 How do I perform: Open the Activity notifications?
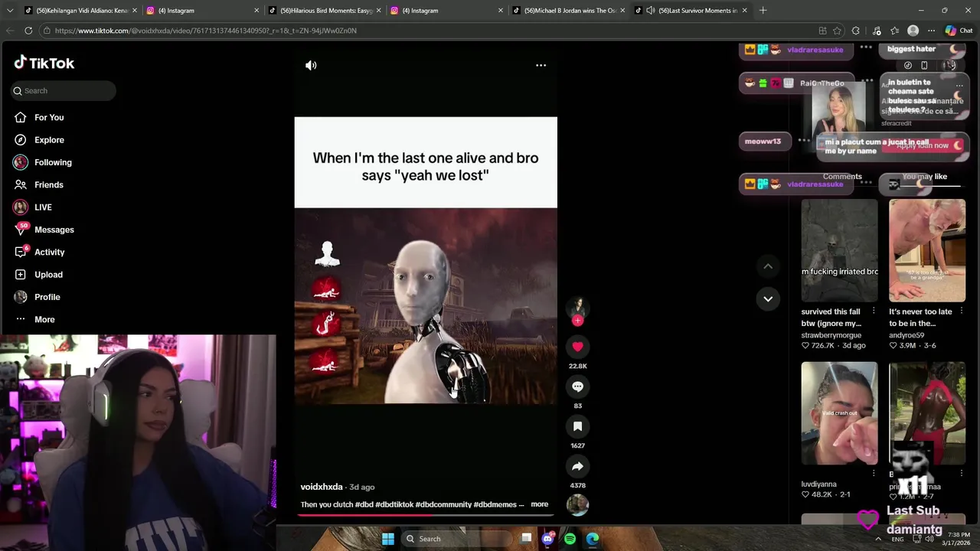tap(49, 252)
